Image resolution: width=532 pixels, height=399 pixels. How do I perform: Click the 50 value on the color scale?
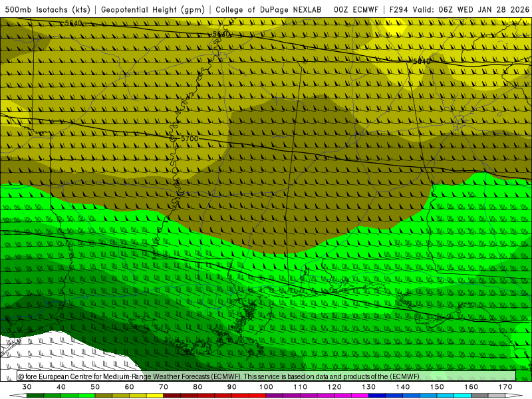click(x=95, y=387)
